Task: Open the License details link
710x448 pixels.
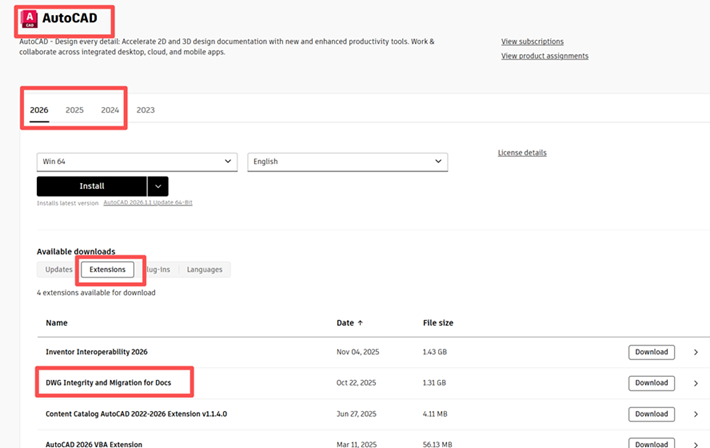Action: click(522, 153)
